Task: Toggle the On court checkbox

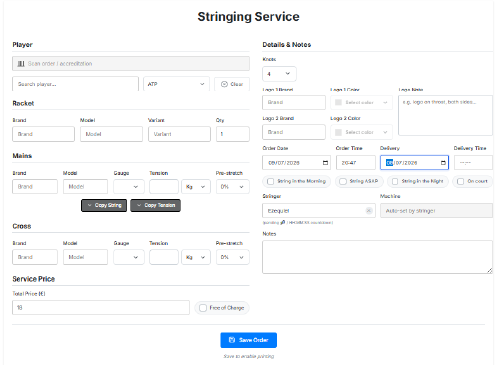Action: (x=460, y=181)
